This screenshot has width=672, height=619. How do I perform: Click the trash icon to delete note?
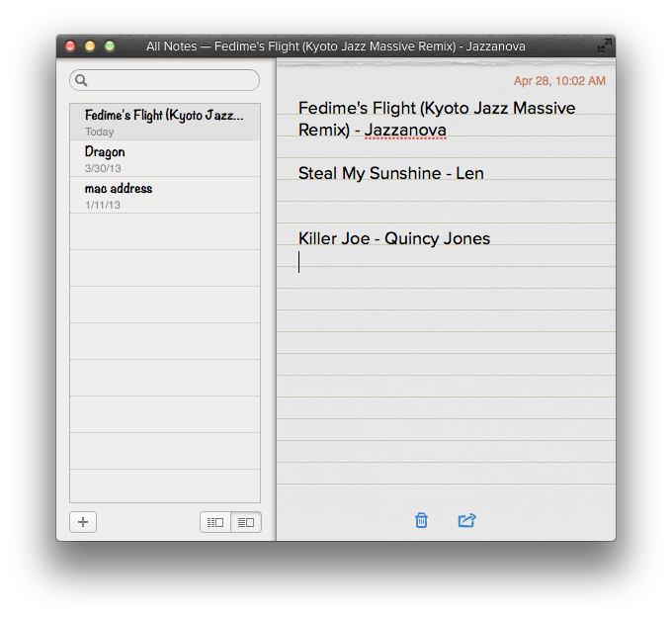click(x=421, y=520)
